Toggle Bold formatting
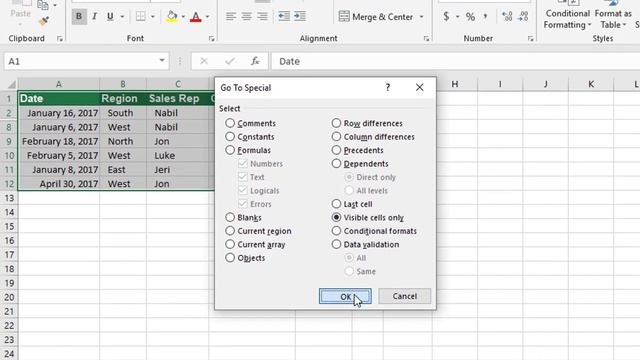This screenshot has width=640, height=360. click(x=79, y=16)
